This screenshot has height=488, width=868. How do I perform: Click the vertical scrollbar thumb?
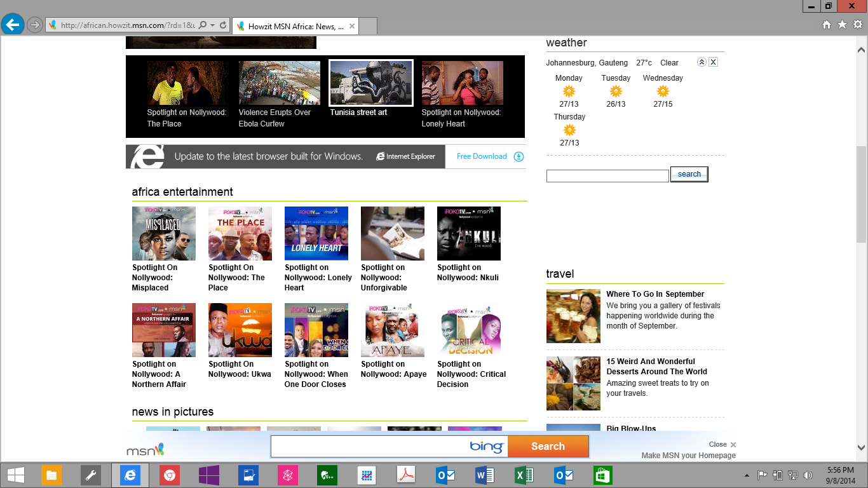(x=862, y=194)
